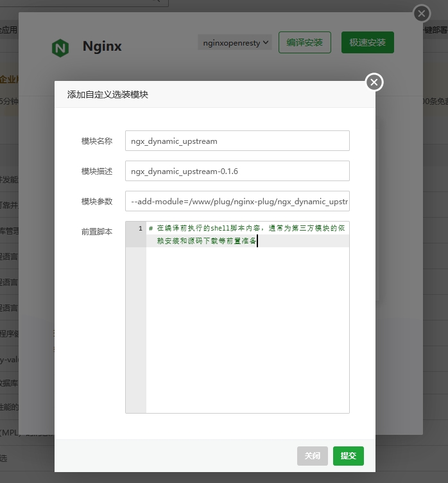
Task: Click line number 1 in editor gutter
Action: (141, 228)
